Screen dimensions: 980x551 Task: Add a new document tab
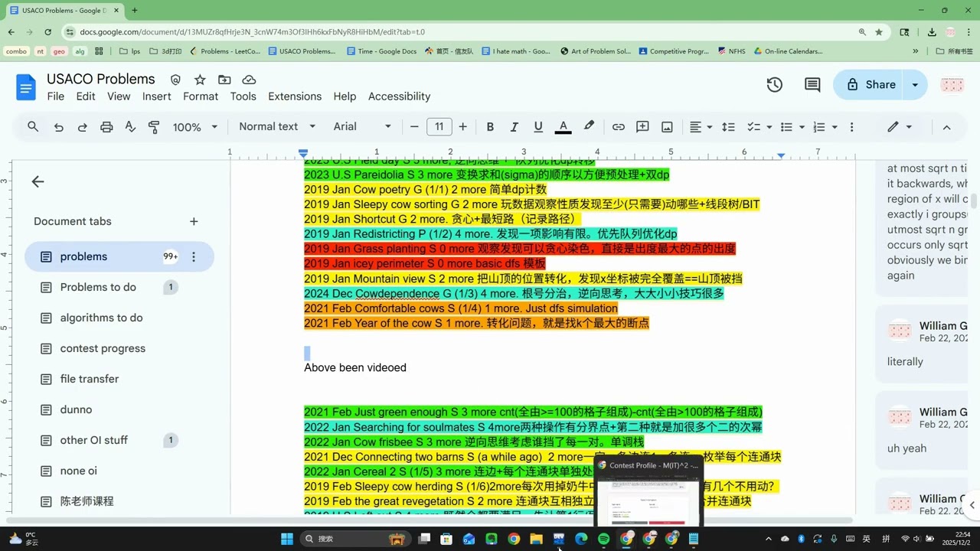(x=194, y=221)
